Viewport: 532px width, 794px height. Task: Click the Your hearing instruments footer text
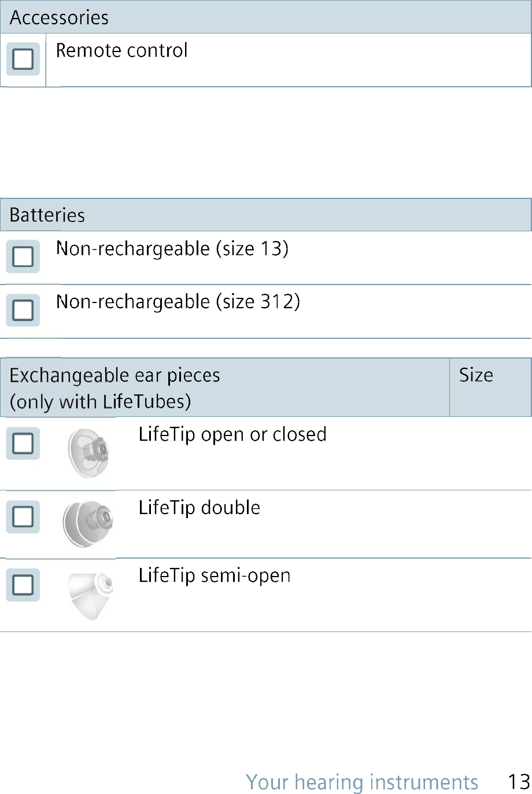coord(362,782)
